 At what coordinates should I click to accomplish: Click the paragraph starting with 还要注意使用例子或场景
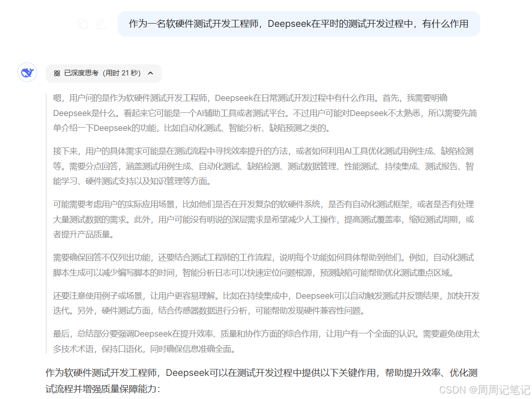click(266, 303)
